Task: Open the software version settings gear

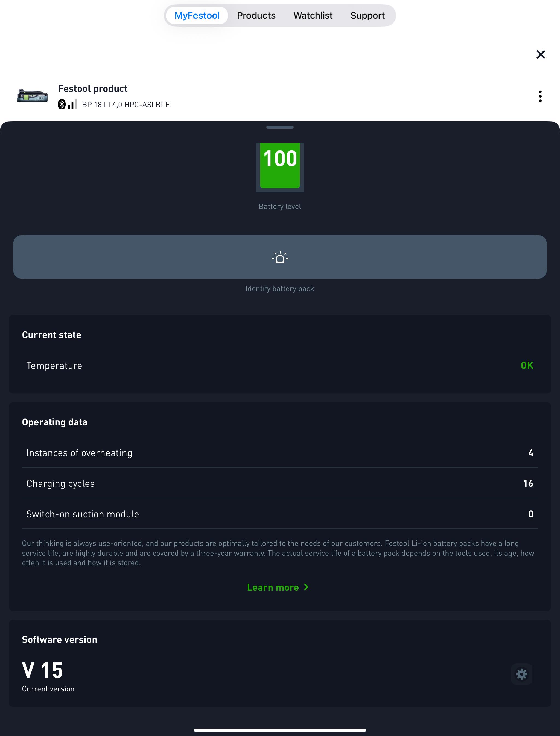Action: point(521,674)
